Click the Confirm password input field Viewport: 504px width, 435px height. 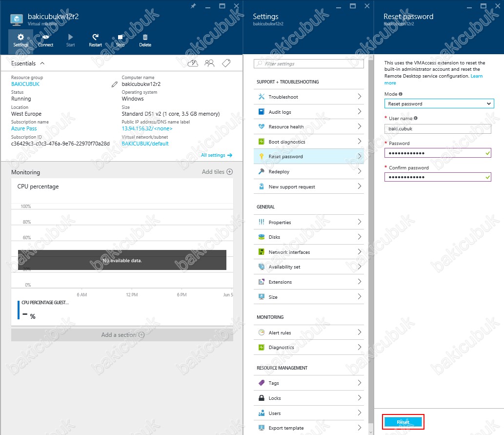[x=438, y=177]
